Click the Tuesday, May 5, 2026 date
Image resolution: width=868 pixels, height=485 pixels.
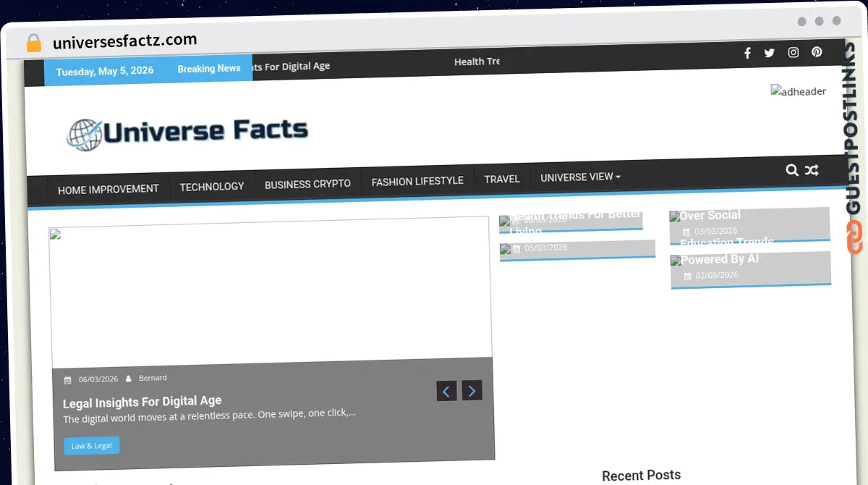(105, 71)
